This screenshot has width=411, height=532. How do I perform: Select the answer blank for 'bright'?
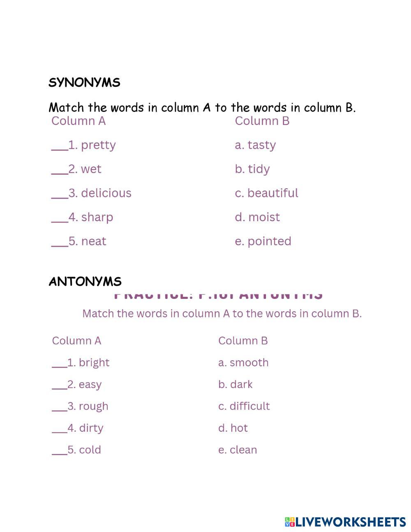(60, 363)
